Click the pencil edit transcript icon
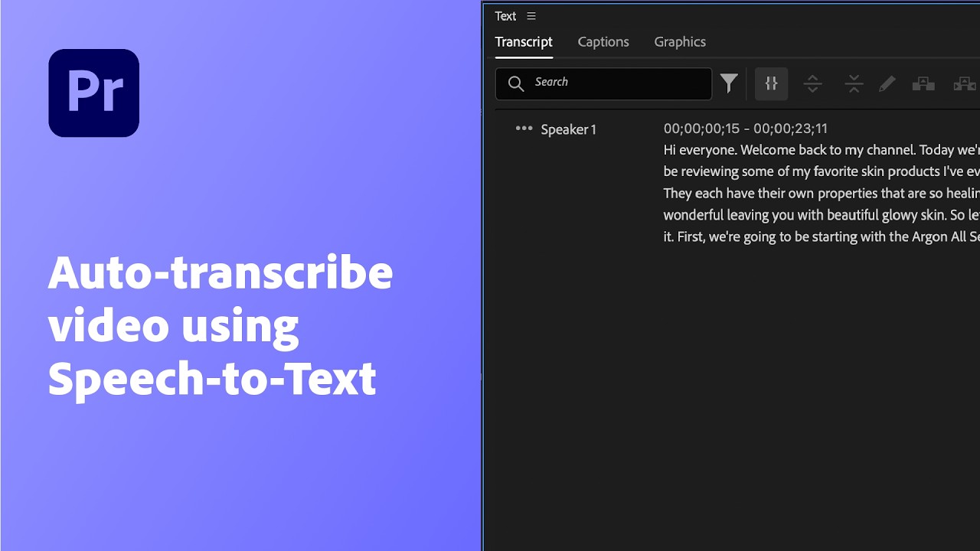 (887, 83)
